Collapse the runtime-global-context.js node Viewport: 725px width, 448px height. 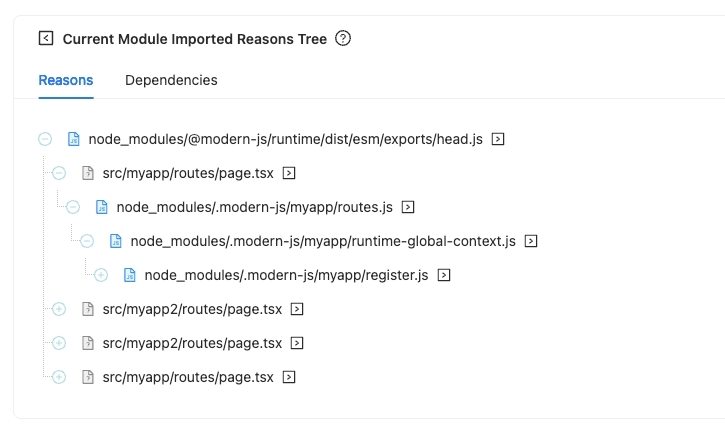click(86, 241)
